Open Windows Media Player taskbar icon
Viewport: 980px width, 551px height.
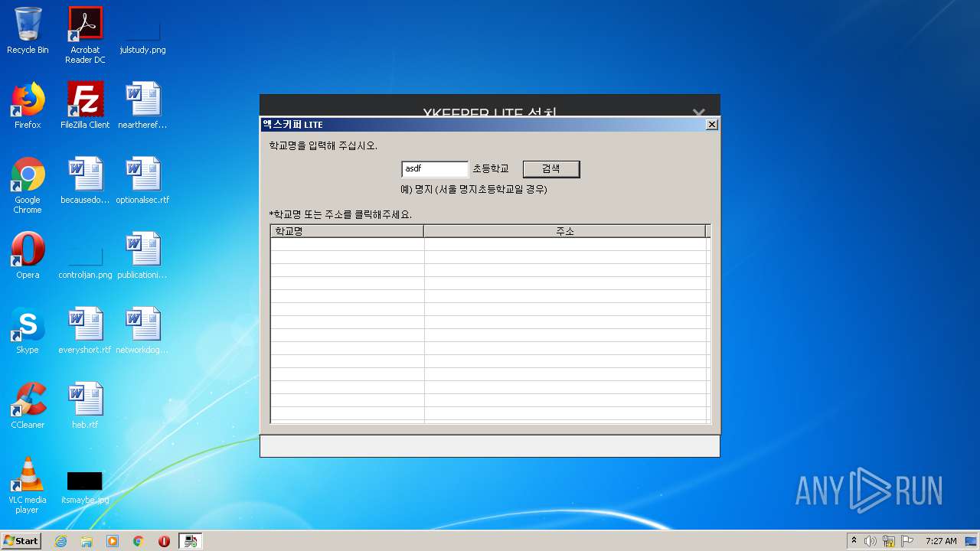(x=113, y=541)
